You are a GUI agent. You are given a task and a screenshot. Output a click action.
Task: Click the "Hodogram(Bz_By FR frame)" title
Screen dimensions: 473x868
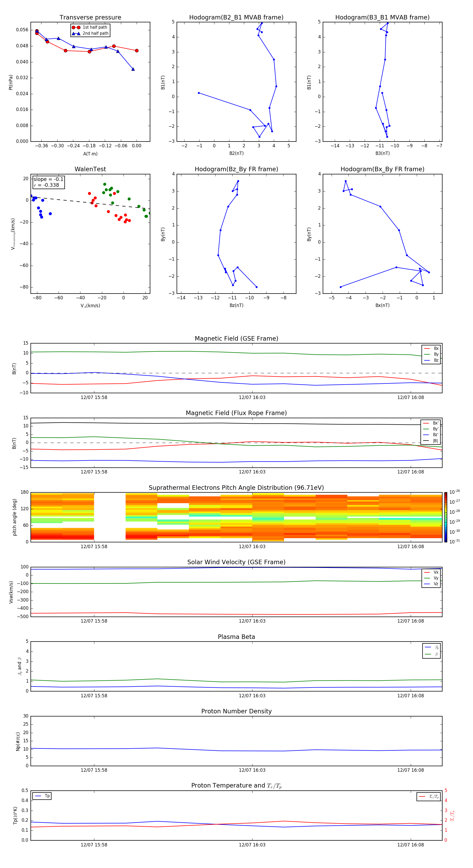(236, 169)
